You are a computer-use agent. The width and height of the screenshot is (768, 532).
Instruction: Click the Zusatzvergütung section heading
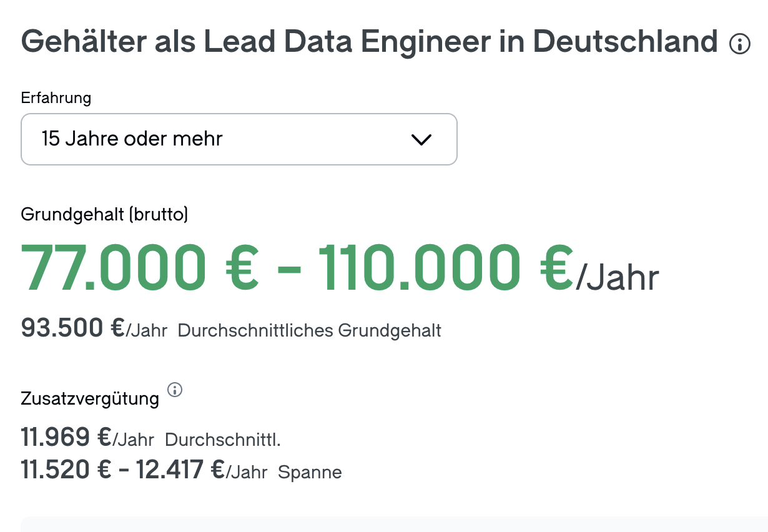89,398
